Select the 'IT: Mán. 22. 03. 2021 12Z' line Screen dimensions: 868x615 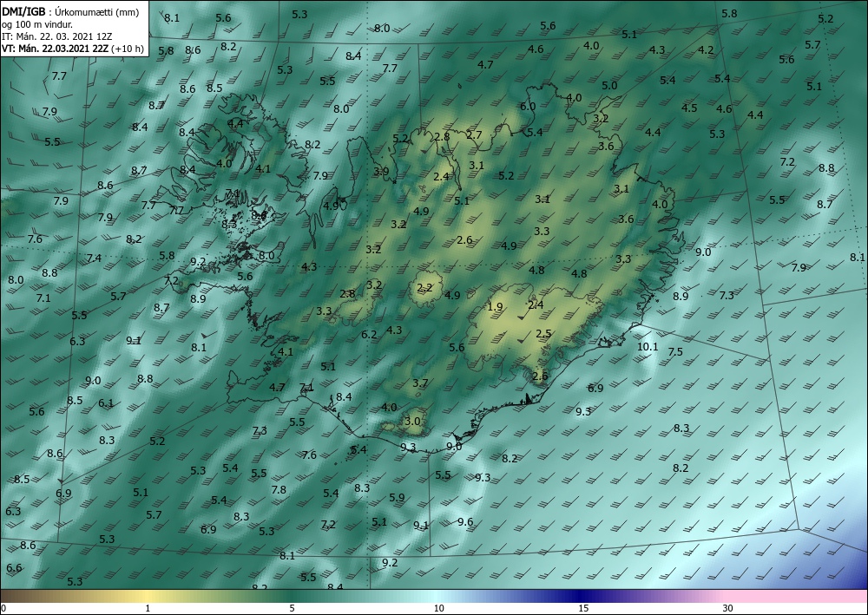pyautogui.click(x=57, y=36)
